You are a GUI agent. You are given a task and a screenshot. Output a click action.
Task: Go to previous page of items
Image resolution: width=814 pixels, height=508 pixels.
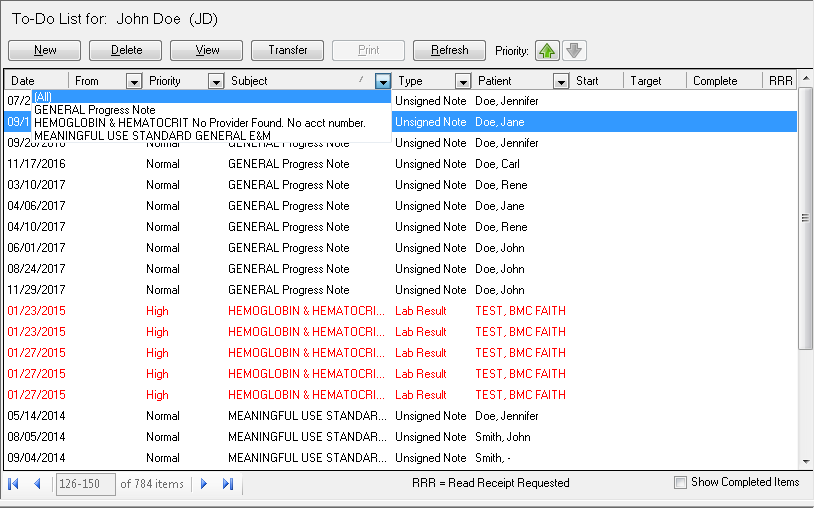(37, 484)
